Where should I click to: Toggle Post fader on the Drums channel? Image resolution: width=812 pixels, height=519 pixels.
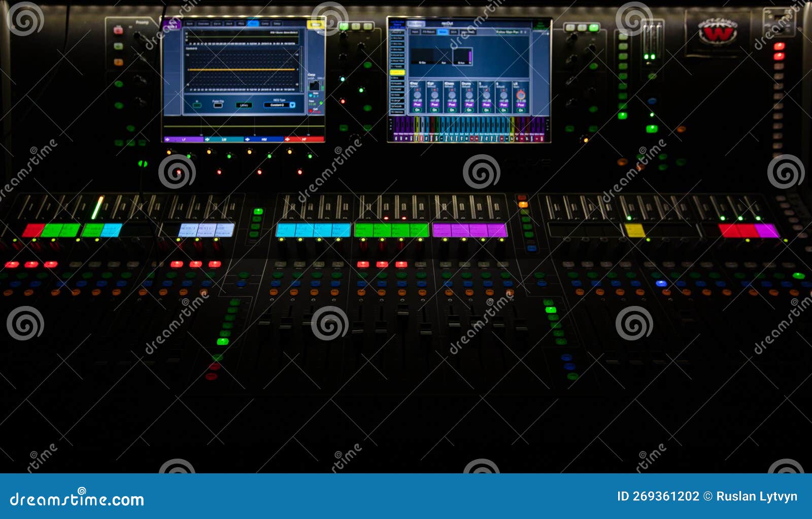click(x=469, y=105)
